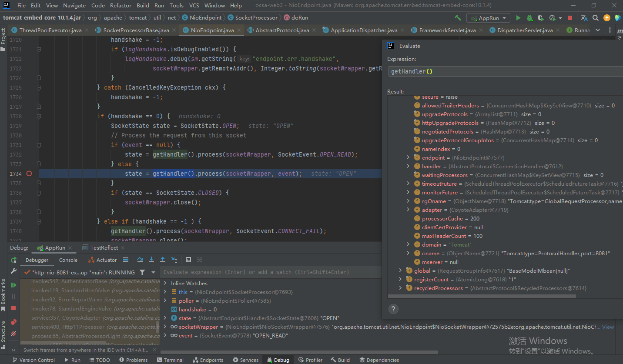The height and width of the screenshot is (364, 623).
Task: Open the AppRun run configuration dropdown
Action: click(489, 18)
